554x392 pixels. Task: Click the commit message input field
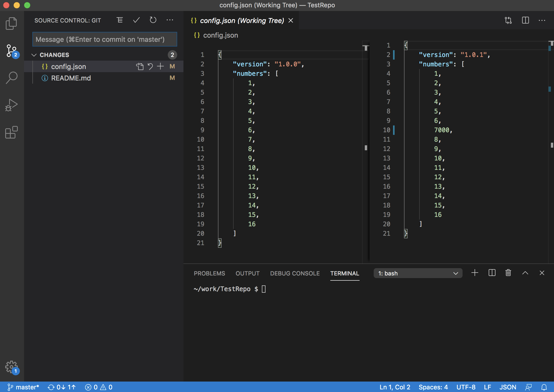coord(105,39)
